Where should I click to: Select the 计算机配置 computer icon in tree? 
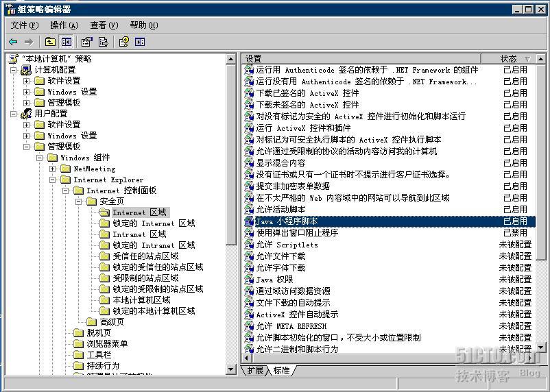27,70
